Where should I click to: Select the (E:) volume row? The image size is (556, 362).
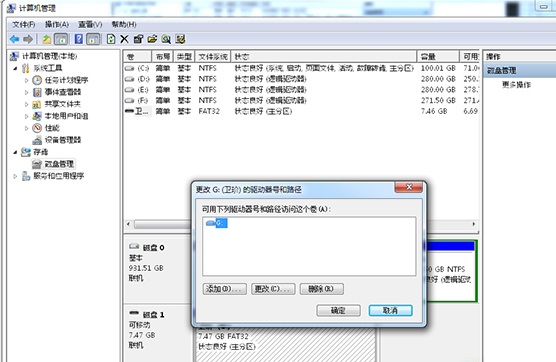pyautogui.click(x=301, y=90)
